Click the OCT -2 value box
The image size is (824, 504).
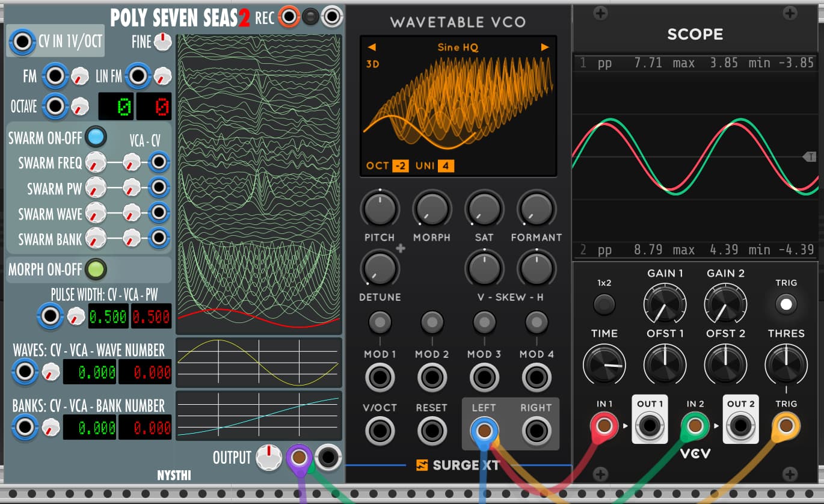401,166
